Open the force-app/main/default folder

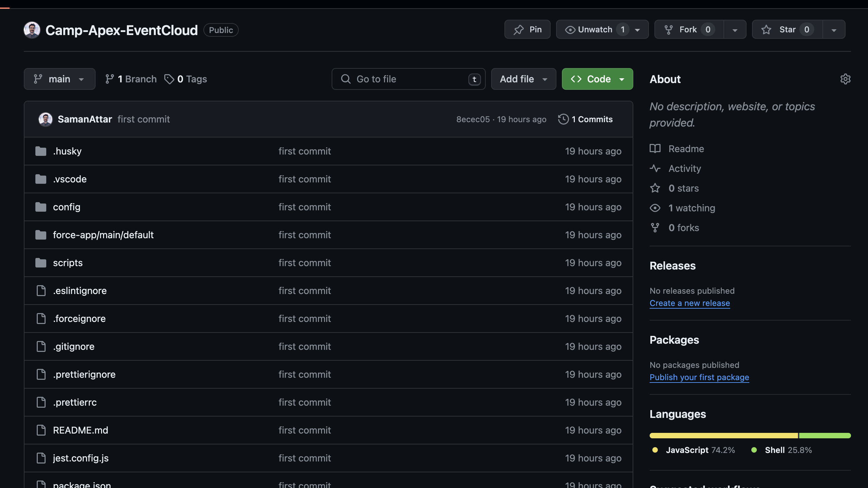(x=103, y=235)
